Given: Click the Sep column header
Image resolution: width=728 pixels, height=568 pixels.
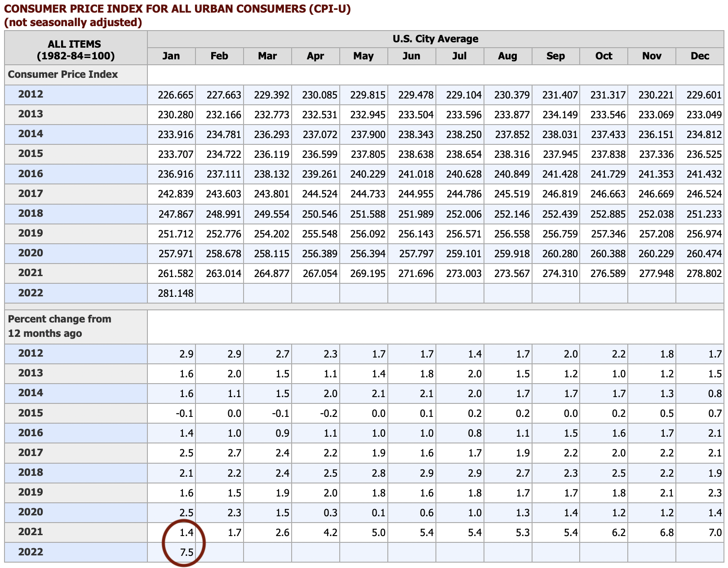Looking at the screenshot, I should tap(556, 56).
